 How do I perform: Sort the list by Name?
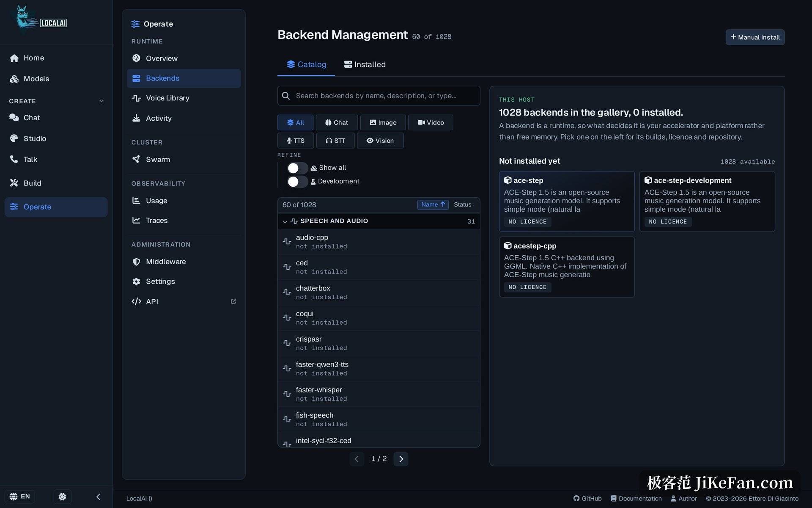[433, 204]
